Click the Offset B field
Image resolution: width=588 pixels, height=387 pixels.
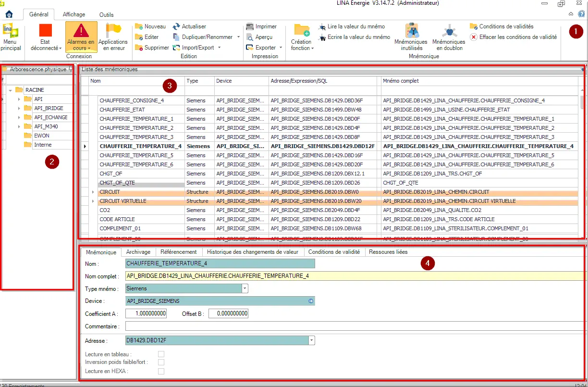228,313
